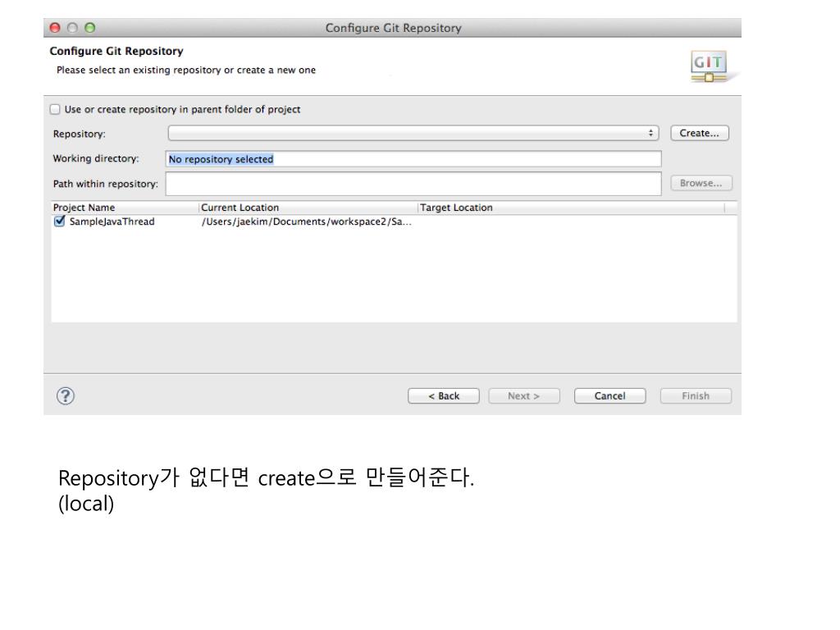Screen dimensions: 840x630
Task: Select the Target Location column header
Action: tap(571, 208)
